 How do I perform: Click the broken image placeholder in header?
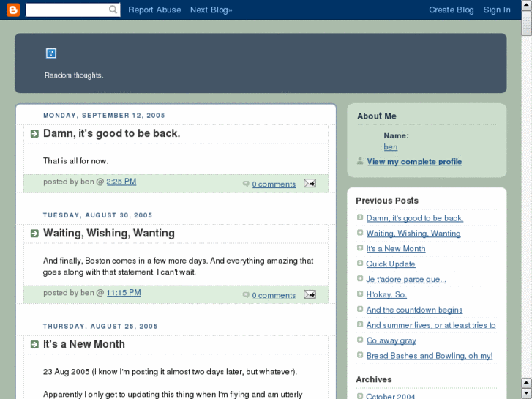pos(51,53)
